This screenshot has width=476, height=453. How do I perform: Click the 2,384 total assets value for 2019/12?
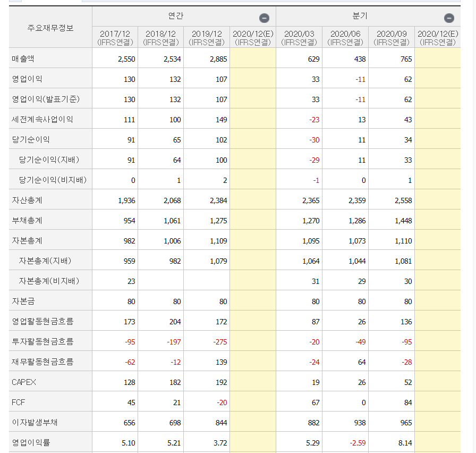(218, 200)
